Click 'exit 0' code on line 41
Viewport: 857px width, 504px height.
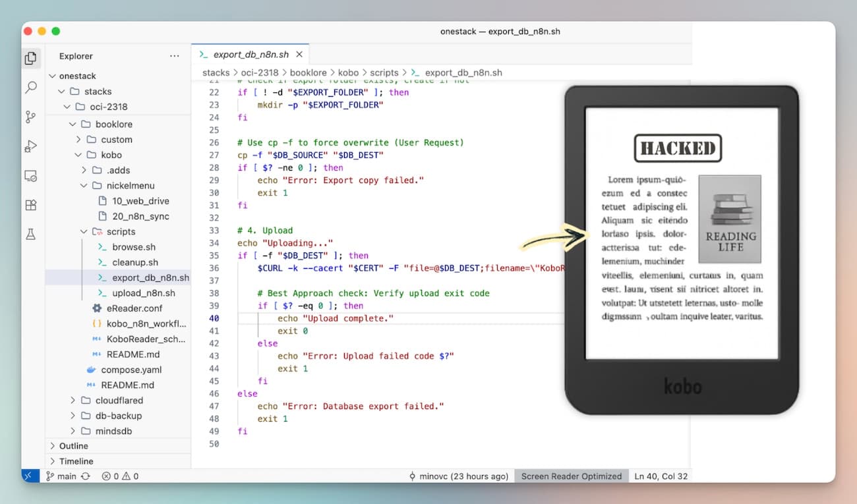point(293,331)
